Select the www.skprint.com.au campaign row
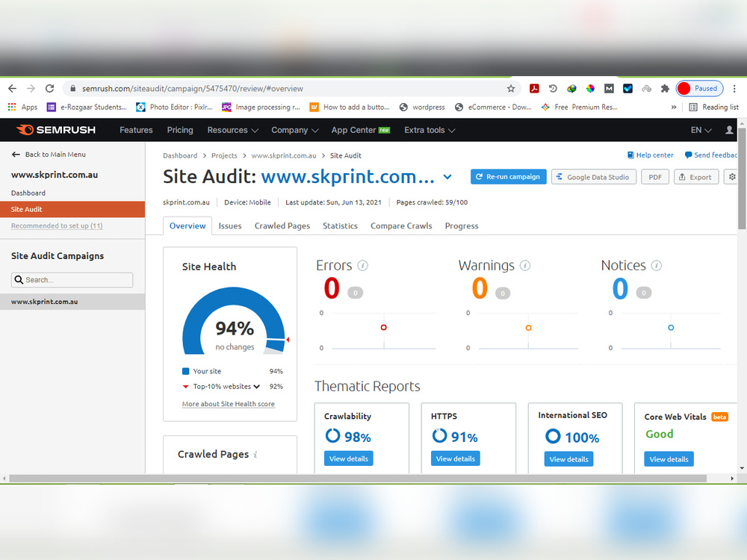The image size is (747, 560). [72, 302]
